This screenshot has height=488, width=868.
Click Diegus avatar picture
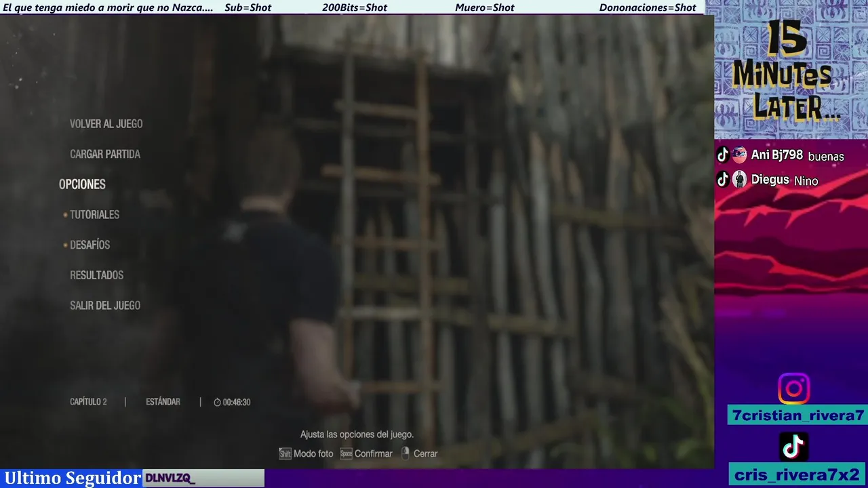pyautogui.click(x=739, y=180)
